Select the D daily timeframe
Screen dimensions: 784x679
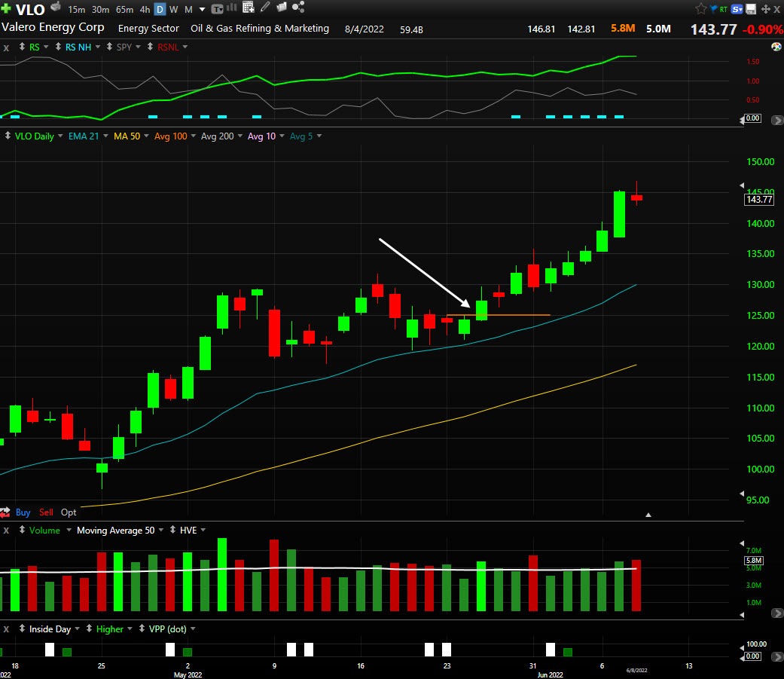[160, 10]
